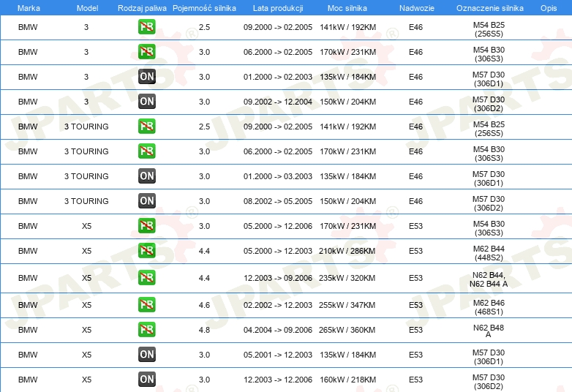Click power value 235kW / 320KM
This screenshot has width=572, height=392.
tap(347, 277)
